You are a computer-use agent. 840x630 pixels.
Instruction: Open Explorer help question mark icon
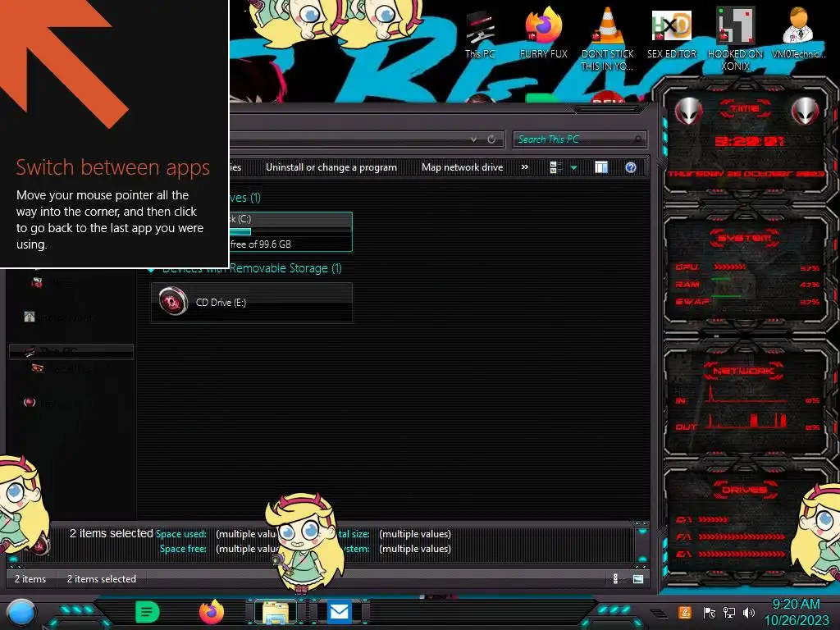click(631, 167)
